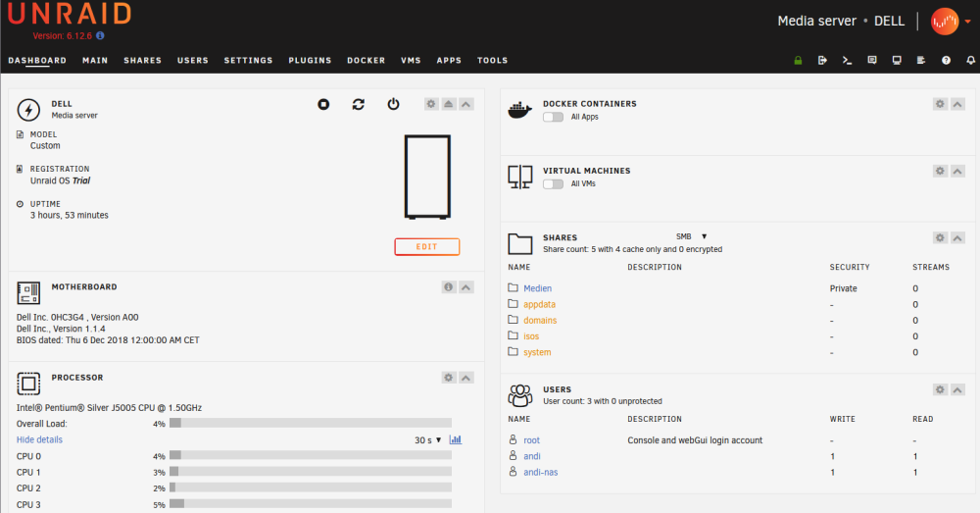The height and width of the screenshot is (513, 980).
Task: Click the CPU load chart icon
Action: point(456,439)
